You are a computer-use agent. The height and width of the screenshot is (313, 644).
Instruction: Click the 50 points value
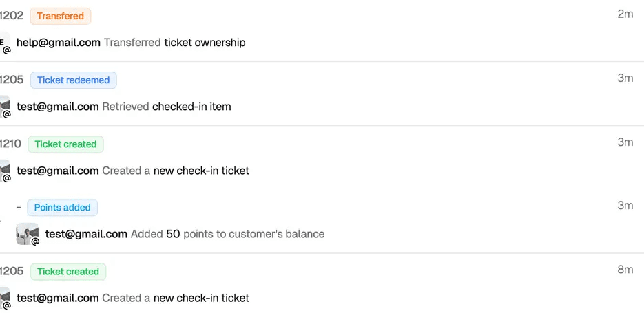173,234
